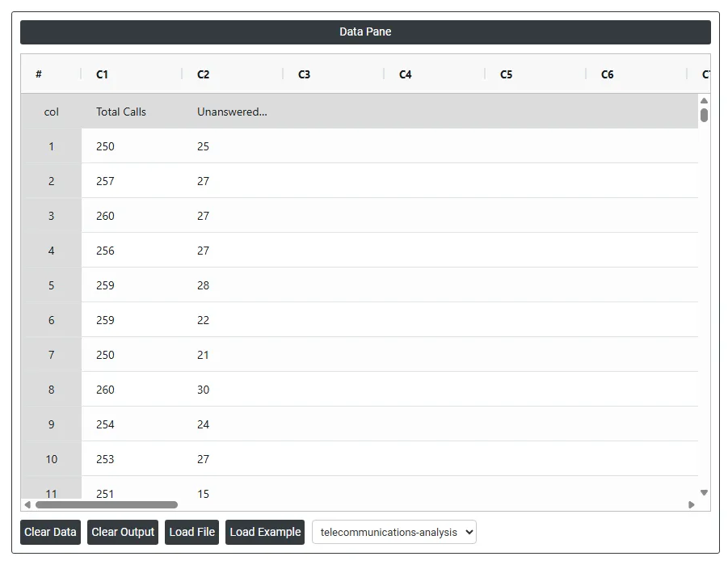
Task: Select the C6 column header
Action: 637,74
